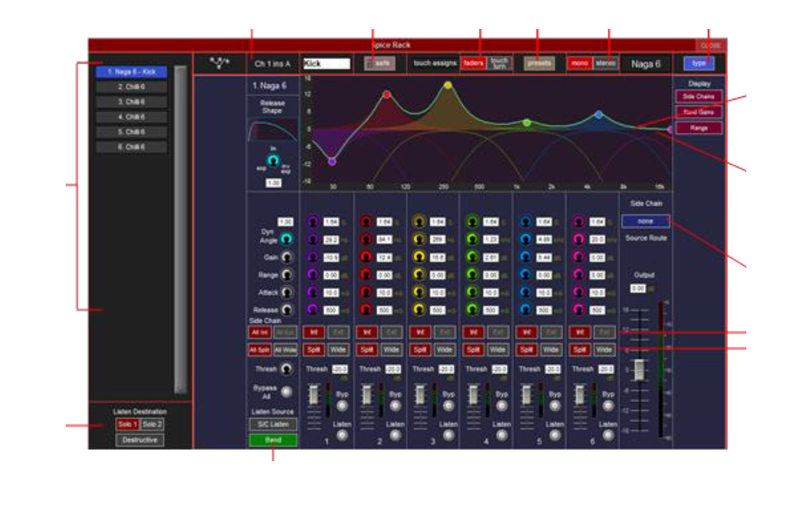Screen dimensions: 812x505
Task: Click the Kick name input field
Action: 327,63
